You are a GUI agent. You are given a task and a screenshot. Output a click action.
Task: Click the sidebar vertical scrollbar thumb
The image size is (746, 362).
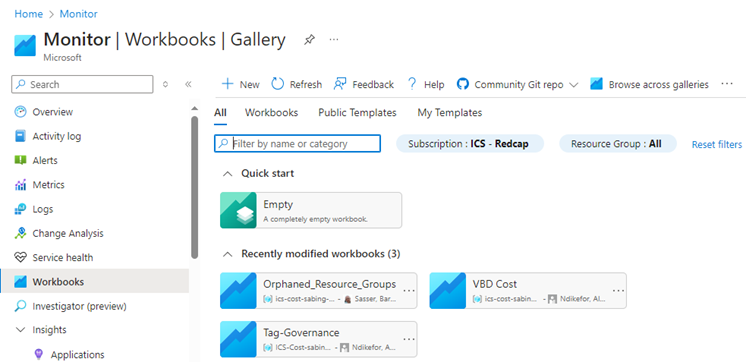coord(194,187)
